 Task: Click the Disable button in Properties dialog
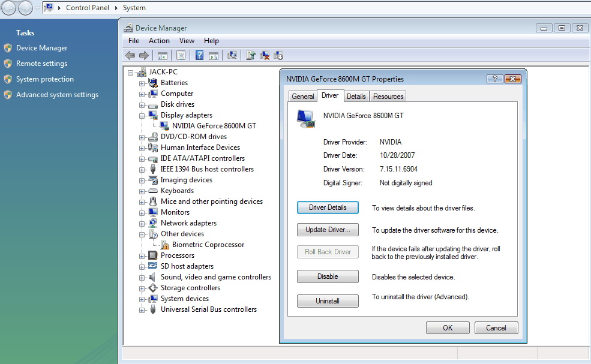[328, 276]
